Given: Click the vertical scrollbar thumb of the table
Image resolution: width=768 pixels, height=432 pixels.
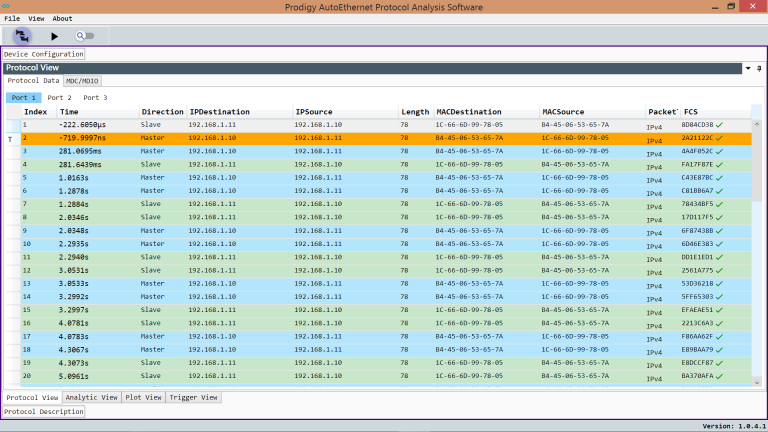Looking at the screenshot, I should point(757,165).
